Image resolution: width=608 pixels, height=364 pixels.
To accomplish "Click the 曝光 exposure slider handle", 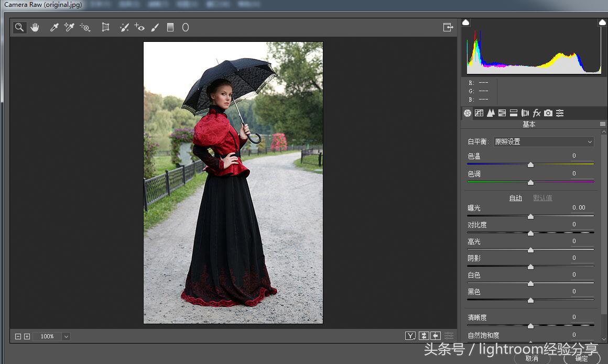I will (530, 216).
